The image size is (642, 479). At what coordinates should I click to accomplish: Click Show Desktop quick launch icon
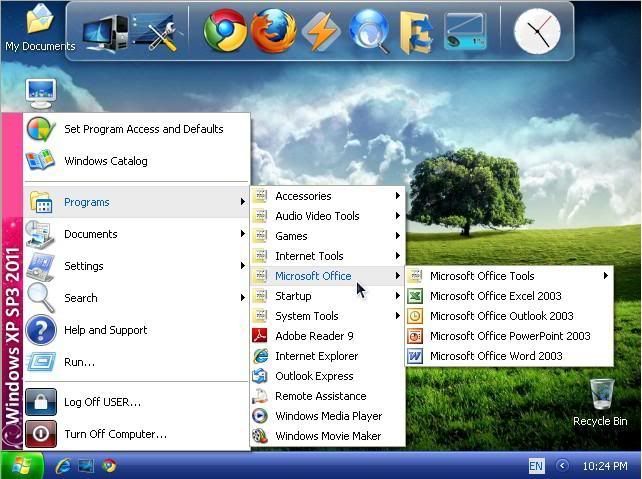click(86, 466)
